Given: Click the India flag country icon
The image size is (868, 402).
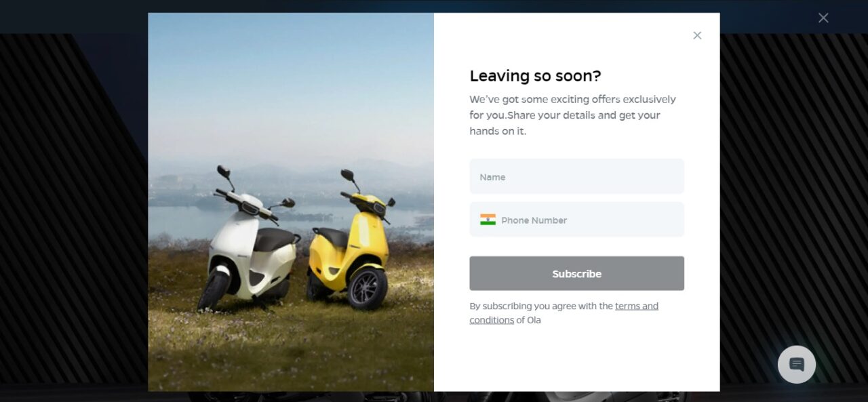Looking at the screenshot, I should [488, 220].
